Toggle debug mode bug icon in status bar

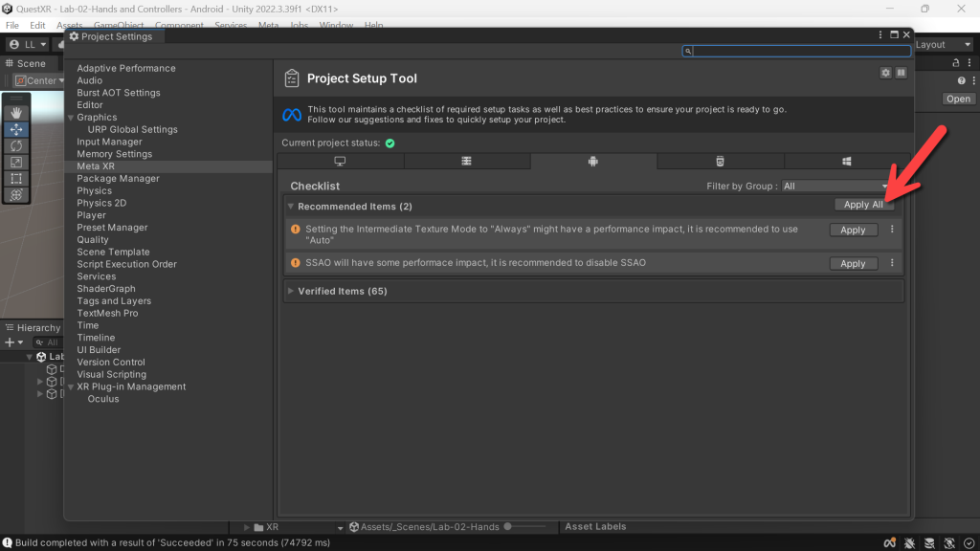pyautogui.click(x=909, y=543)
